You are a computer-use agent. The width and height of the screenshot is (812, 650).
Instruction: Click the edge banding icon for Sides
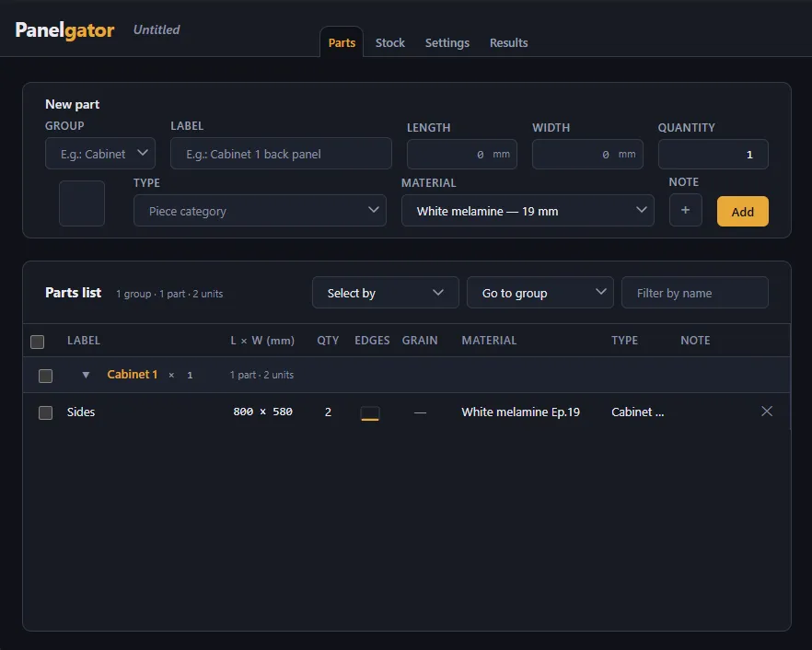pos(370,412)
